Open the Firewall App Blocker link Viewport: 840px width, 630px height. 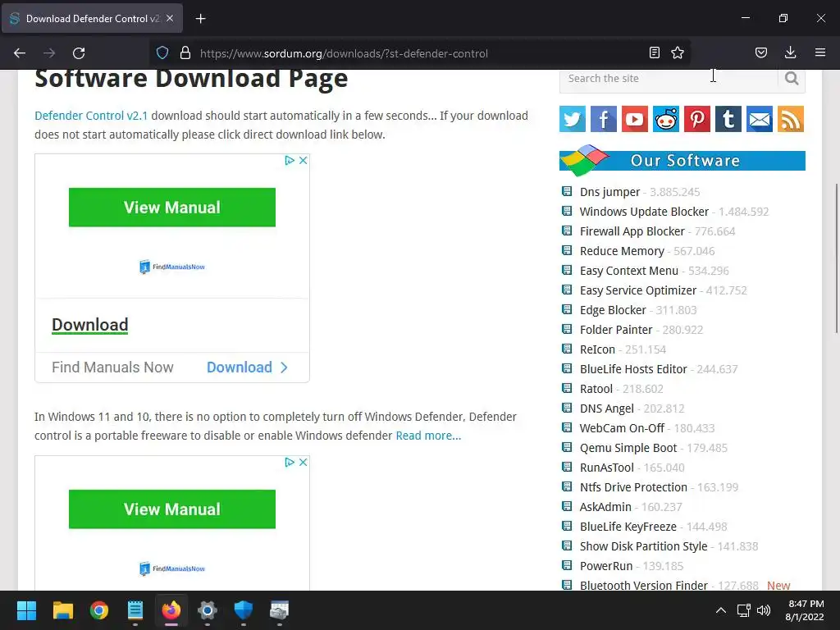pos(632,231)
